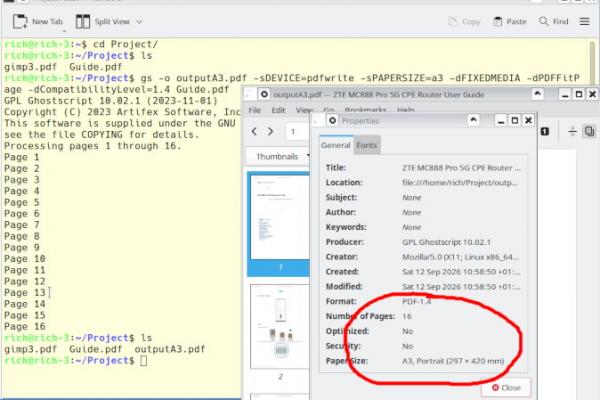This screenshot has width=600, height=400.
Task: Expand the Split View dropdown arrow
Action: pos(139,22)
